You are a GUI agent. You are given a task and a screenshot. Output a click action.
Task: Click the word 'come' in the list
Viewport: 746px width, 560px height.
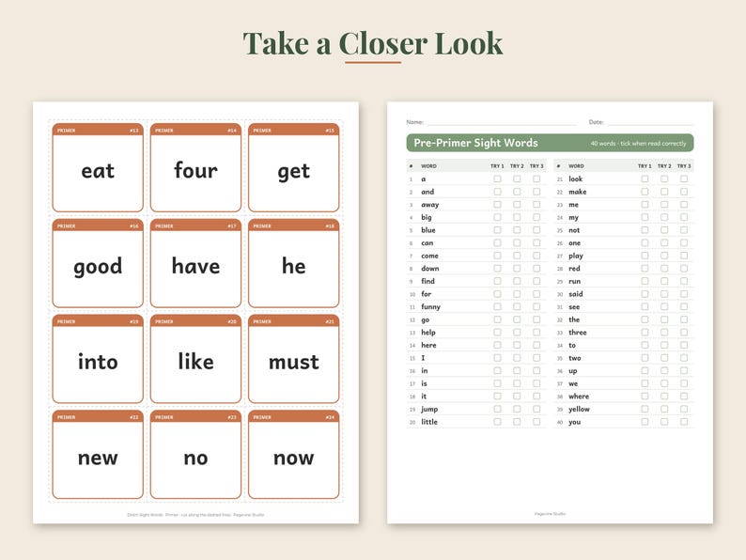(x=429, y=256)
